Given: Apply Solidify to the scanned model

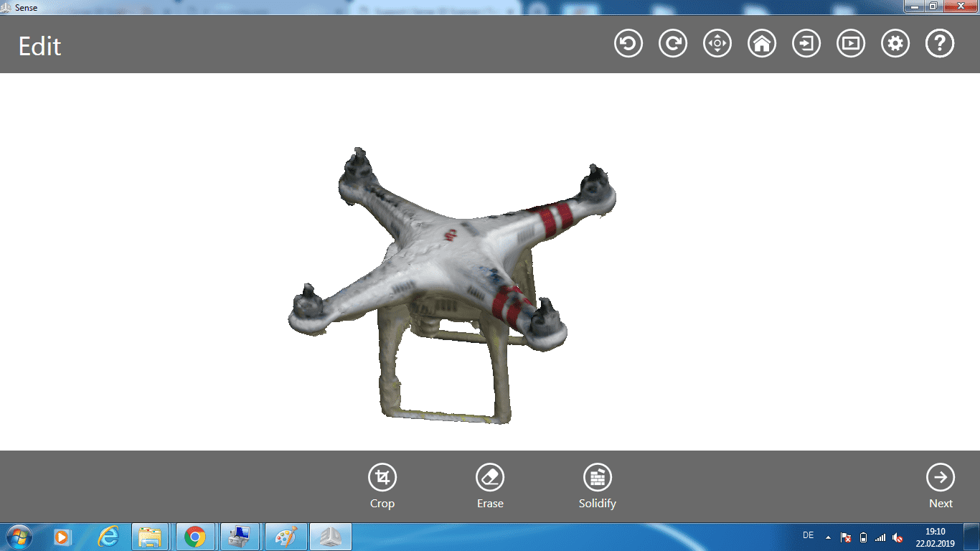Looking at the screenshot, I should (x=598, y=486).
